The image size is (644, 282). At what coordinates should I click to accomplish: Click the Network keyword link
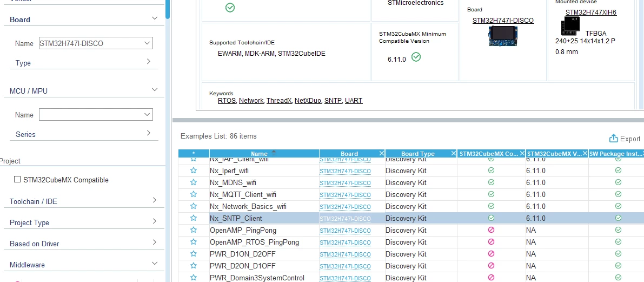(251, 100)
